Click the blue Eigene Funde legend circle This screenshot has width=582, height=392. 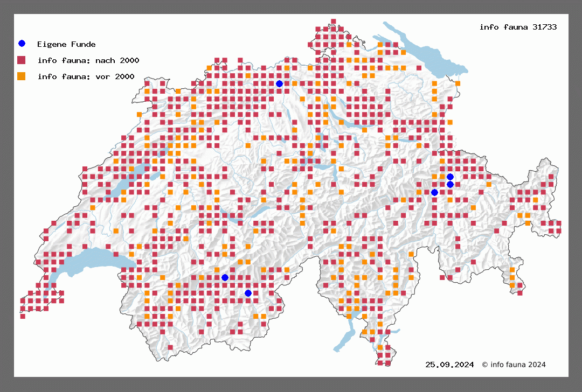pos(22,44)
